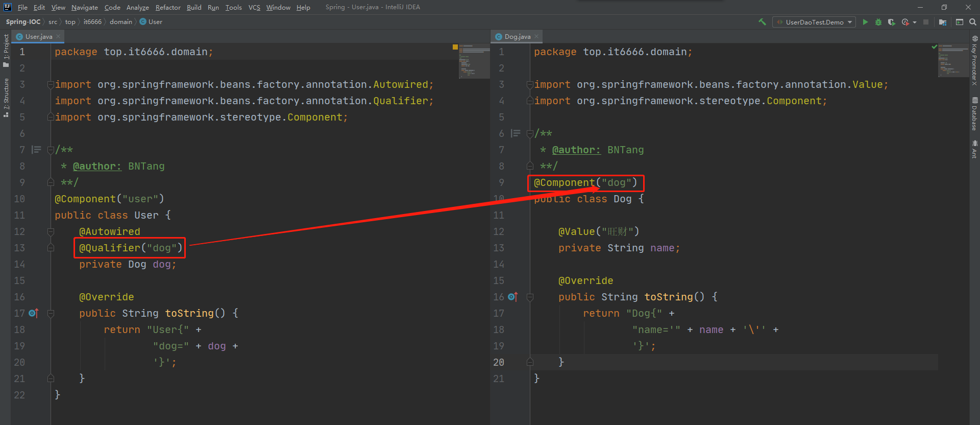Screen dimensions: 980x425
Task: Open the UserDaoTest.Demo run configuration dropdown
Action: (x=814, y=22)
